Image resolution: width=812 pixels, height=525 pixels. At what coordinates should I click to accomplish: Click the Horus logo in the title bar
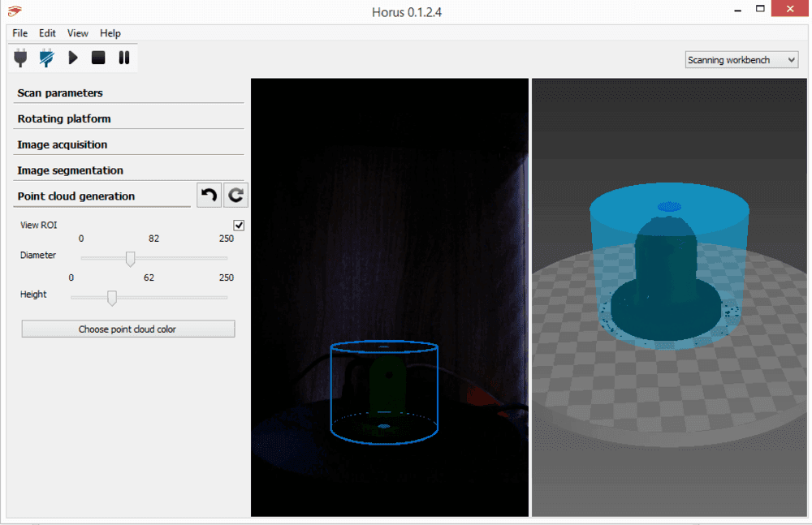(x=15, y=11)
